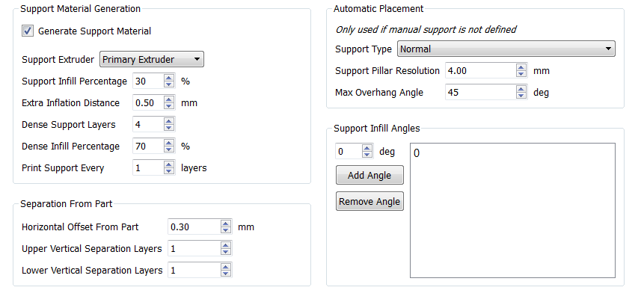Increase Dense Support Layers with up arrow
Image resolution: width=644 pixels, height=308 pixels.
pyautogui.click(x=169, y=121)
